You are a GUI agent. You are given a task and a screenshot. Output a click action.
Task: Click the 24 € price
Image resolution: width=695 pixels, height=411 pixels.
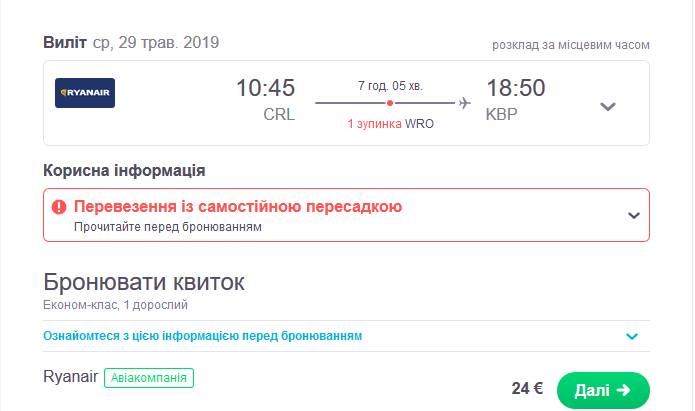coord(526,389)
